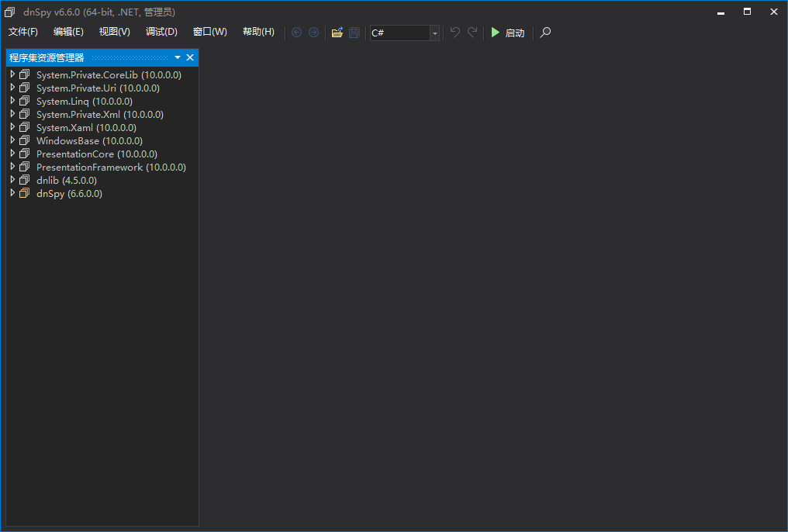The image size is (788, 532).
Task: Click the PresentationFramework assembly icon
Action: pos(24,167)
